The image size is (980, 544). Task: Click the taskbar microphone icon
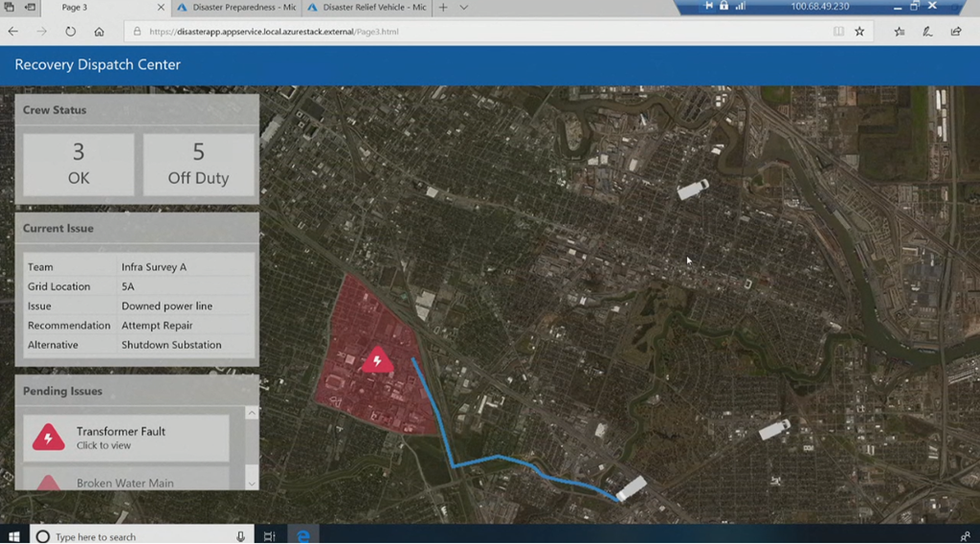coord(240,536)
